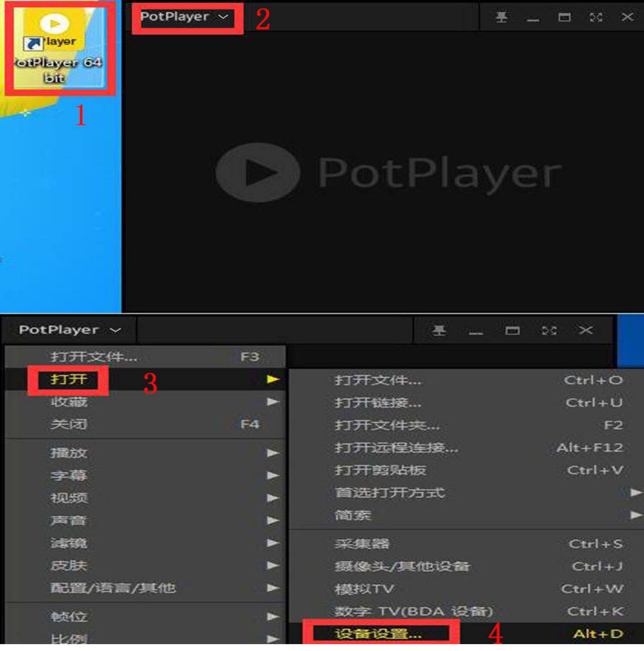This screenshot has width=644, height=651.
Task: Switch the top PotPlayer window to fullscreen
Action: click(596, 17)
